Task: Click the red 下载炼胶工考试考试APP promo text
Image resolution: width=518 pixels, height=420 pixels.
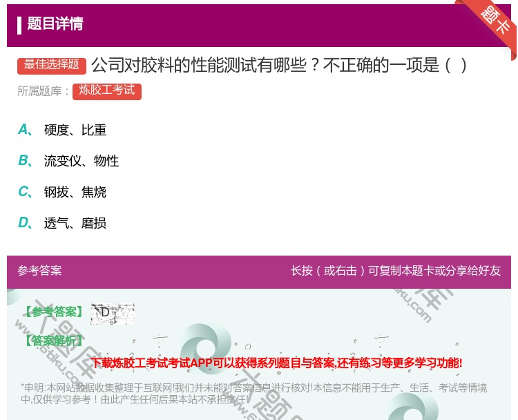Action: tap(277, 363)
